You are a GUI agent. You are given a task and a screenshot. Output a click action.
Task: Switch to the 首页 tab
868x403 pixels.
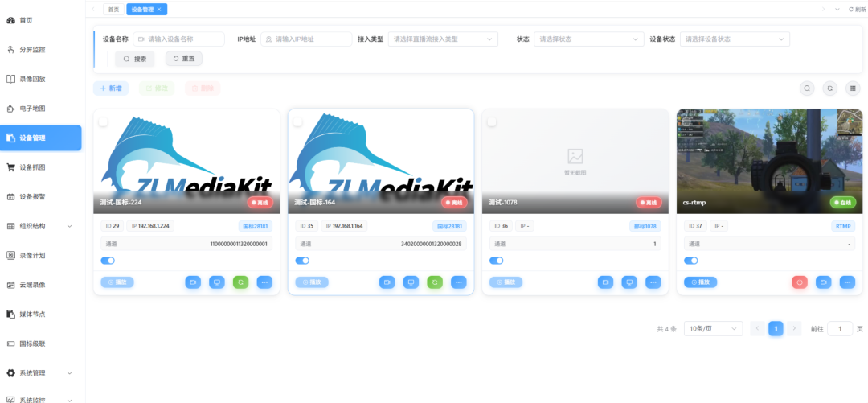(113, 10)
